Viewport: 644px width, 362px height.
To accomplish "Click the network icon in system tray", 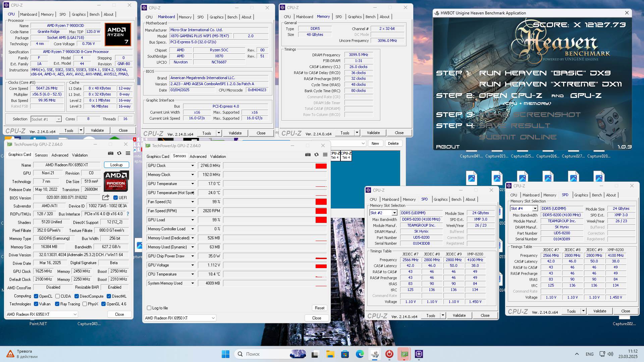I will coord(602,354).
